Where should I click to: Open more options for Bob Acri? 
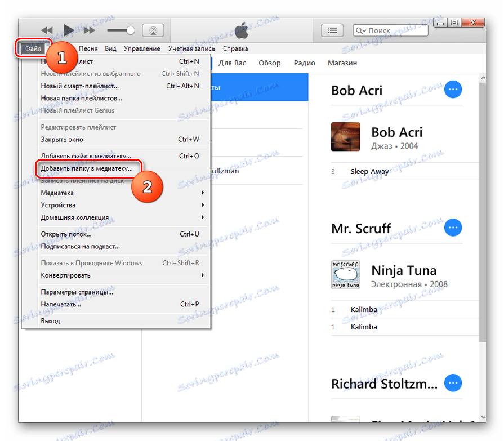(453, 90)
